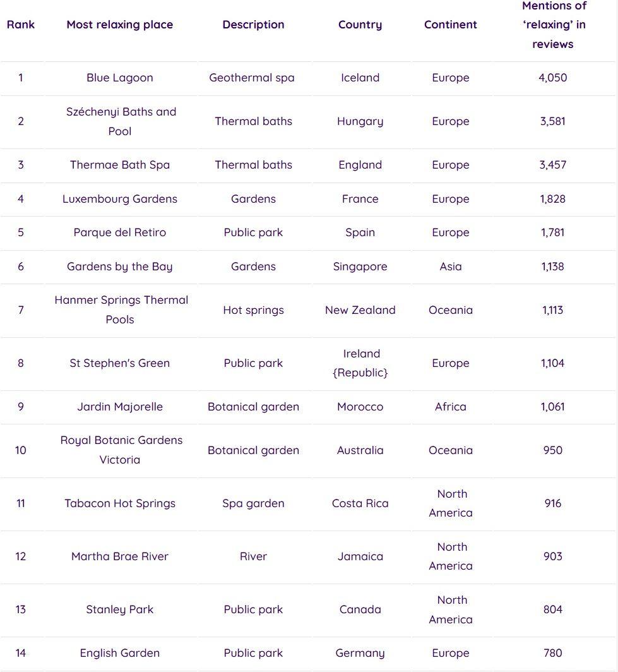Click the Tabacon Hot Springs cell
Image resolution: width=618 pixels, height=672 pixels.
coord(120,503)
